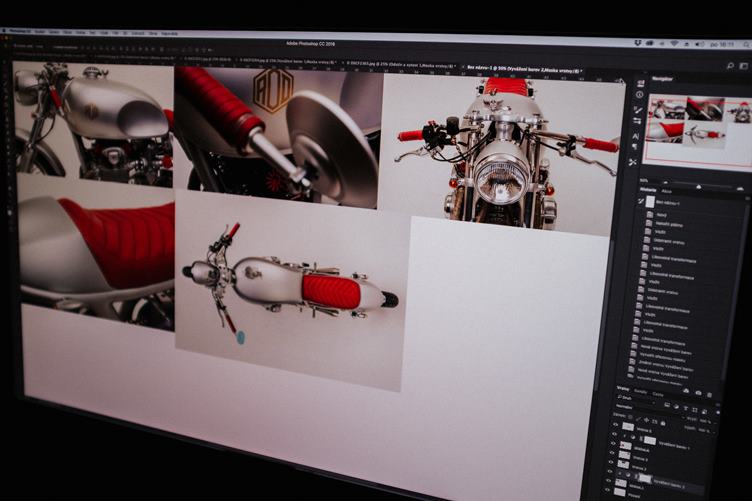Select the Nový history state
Screen dimensions: 752x501
point(661,215)
